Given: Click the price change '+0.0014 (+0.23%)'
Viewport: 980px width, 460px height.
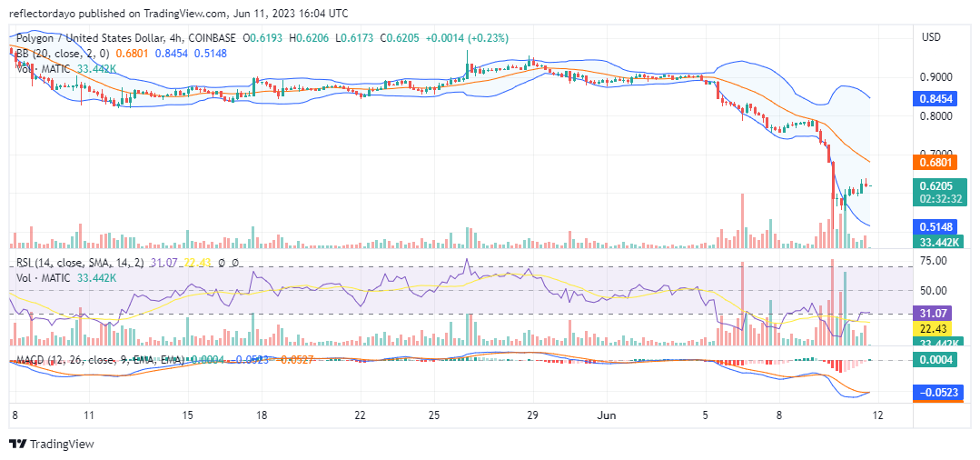Looking at the screenshot, I should point(467,38).
